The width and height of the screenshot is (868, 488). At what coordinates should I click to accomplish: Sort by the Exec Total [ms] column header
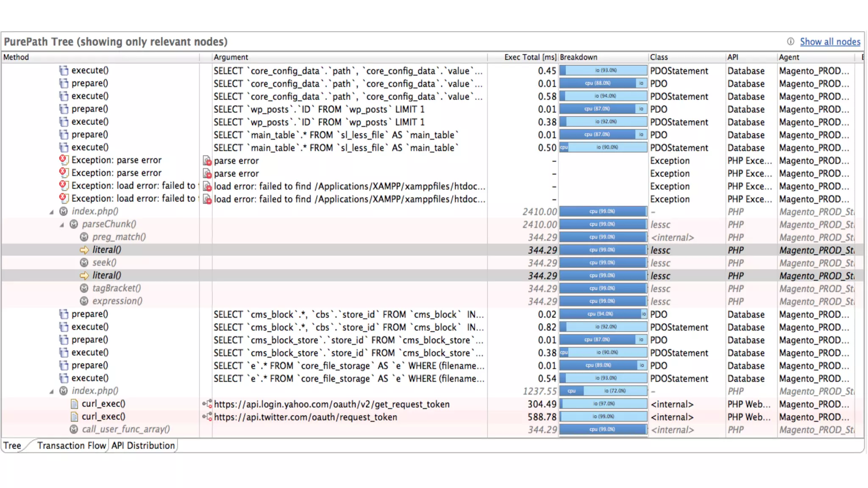pos(530,57)
